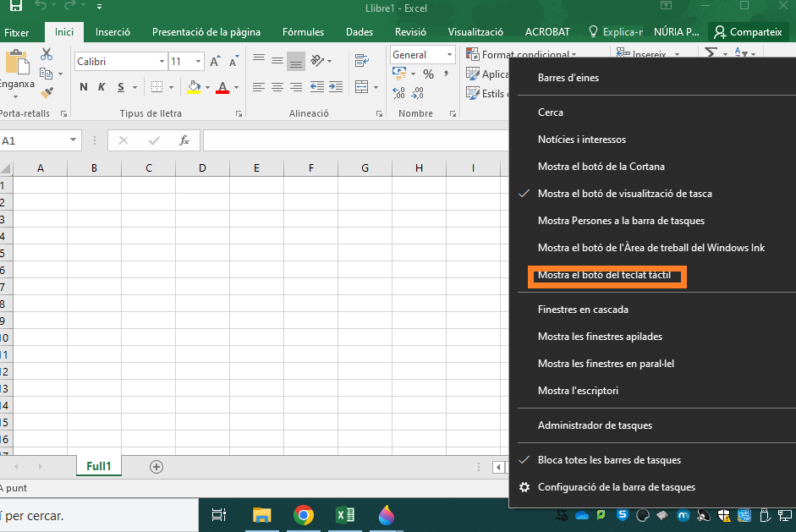Add a new sheet with plus icon
Viewport: 796px width, 532px height.
[x=156, y=467]
